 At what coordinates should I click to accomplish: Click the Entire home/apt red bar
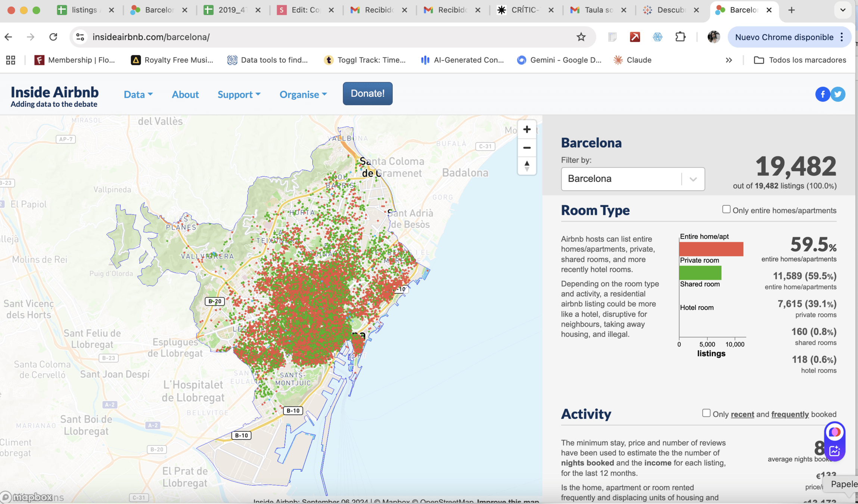[711, 249]
